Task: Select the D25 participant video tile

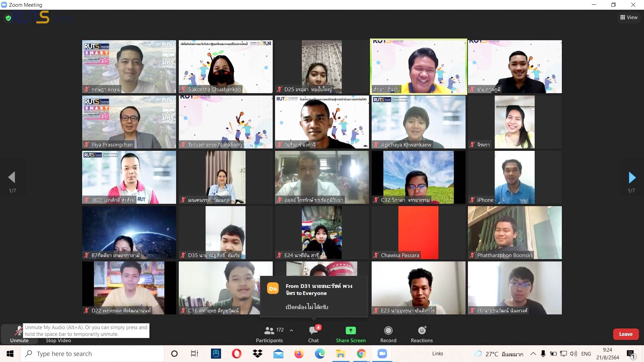Action: [x=322, y=67]
